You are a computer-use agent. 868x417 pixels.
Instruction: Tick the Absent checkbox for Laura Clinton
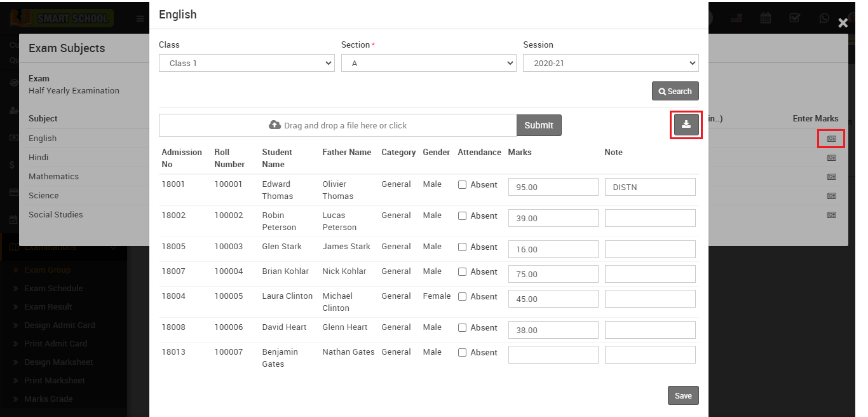pos(463,297)
